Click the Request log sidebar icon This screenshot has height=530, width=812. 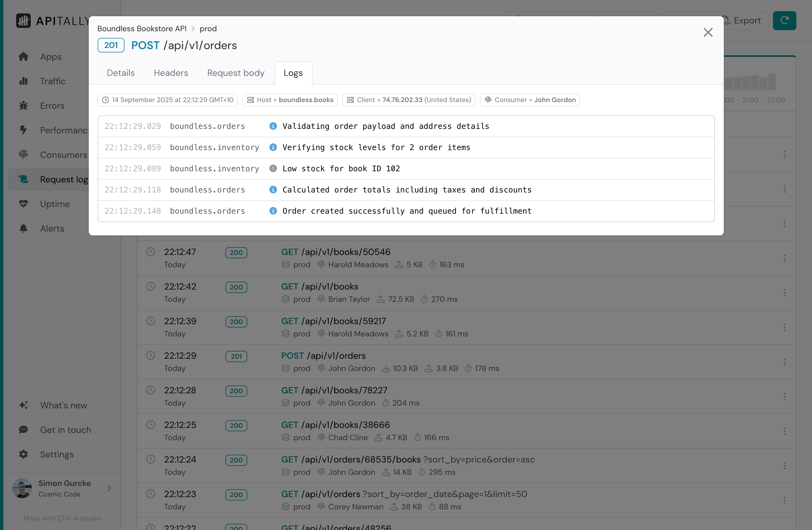pos(23,179)
